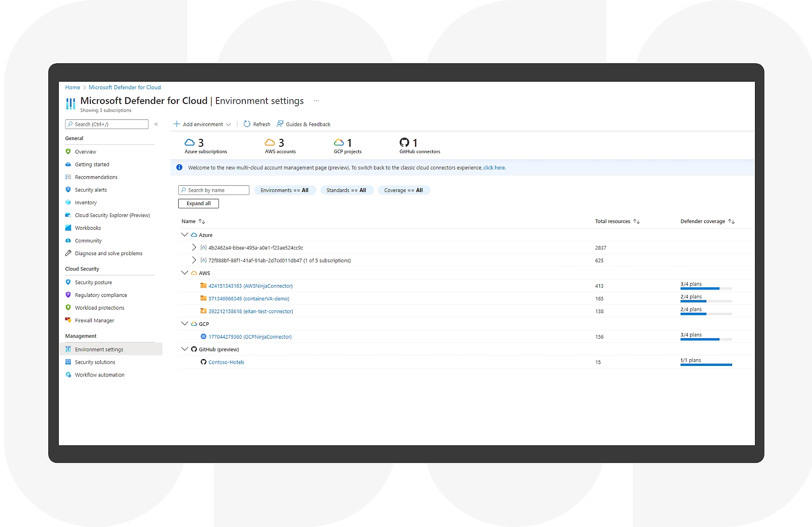Viewport: 812px width, 527px height.
Task: Open Inventory from the sidebar
Action: [x=86, y=202]
